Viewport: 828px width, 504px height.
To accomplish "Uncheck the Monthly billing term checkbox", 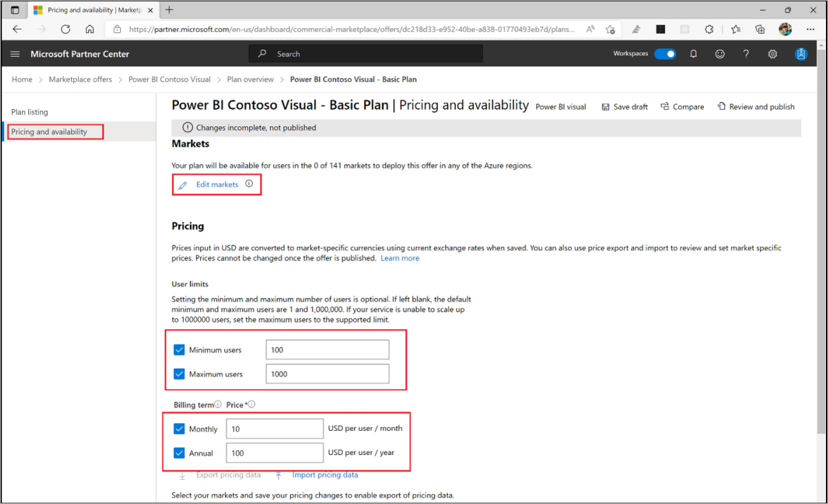I will (x=179, y=429).
